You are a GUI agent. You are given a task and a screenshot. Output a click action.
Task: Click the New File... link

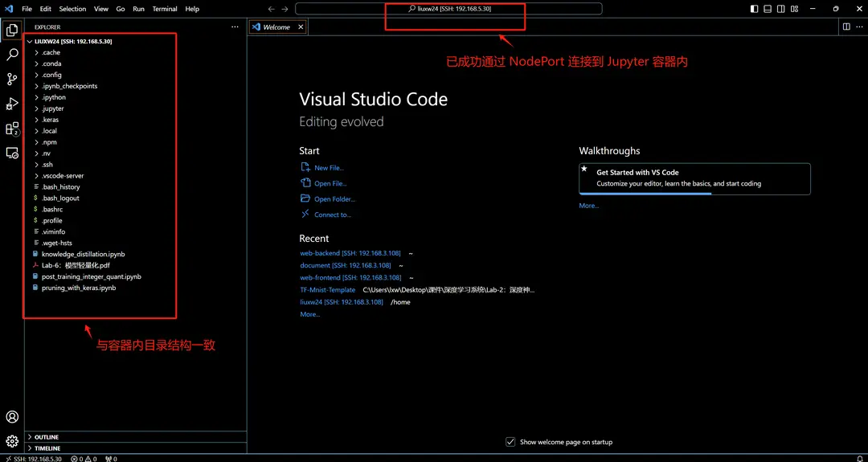329,168
